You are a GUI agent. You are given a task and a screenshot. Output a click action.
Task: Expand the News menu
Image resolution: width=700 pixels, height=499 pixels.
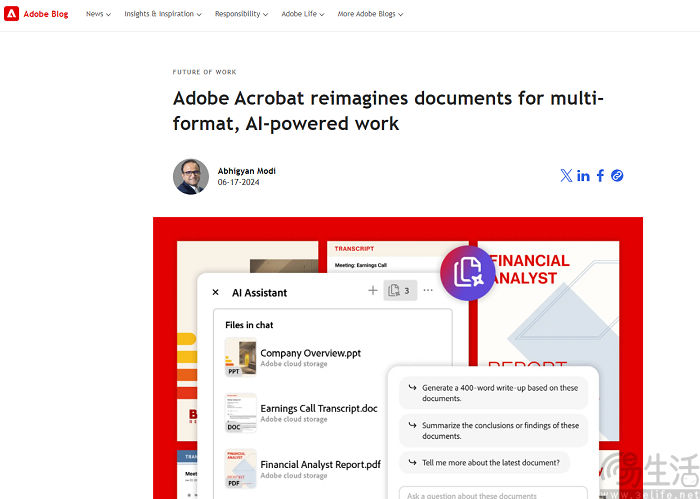98,14
